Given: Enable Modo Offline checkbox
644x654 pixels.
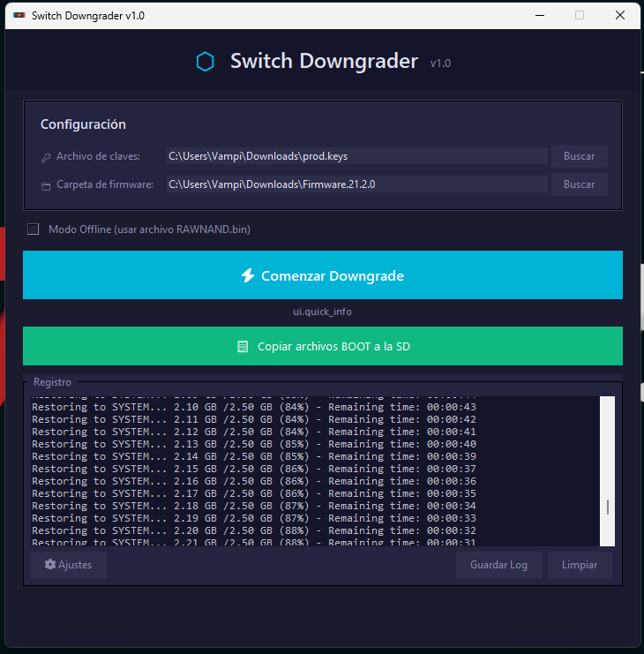Looking at the screenshot, I should click(x=33, y=229).
